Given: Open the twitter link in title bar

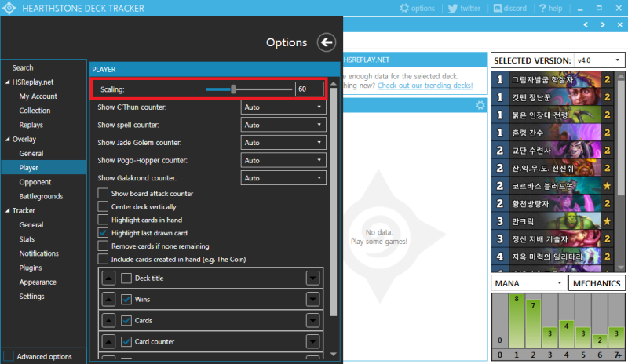Looking at the screenshot, I should (464, 9).
